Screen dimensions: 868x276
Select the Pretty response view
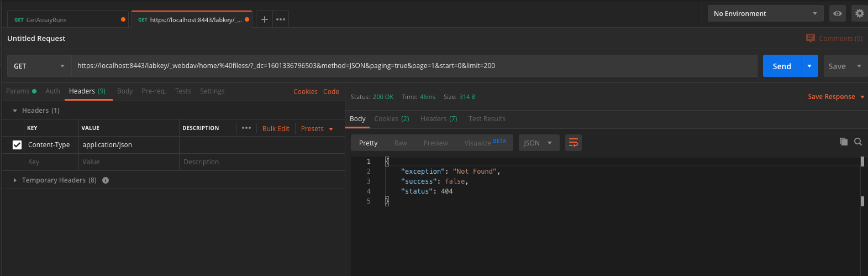(369, 143)
